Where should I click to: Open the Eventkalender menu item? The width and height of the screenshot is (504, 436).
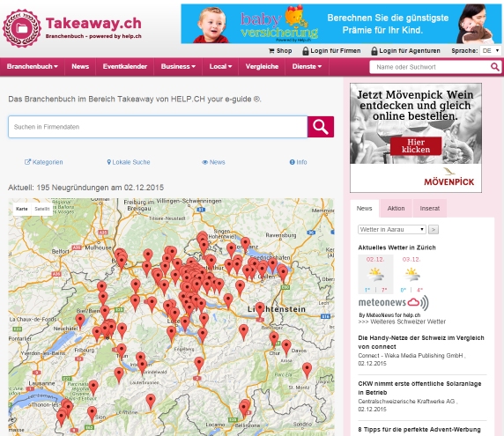click(x=125, y=67)
